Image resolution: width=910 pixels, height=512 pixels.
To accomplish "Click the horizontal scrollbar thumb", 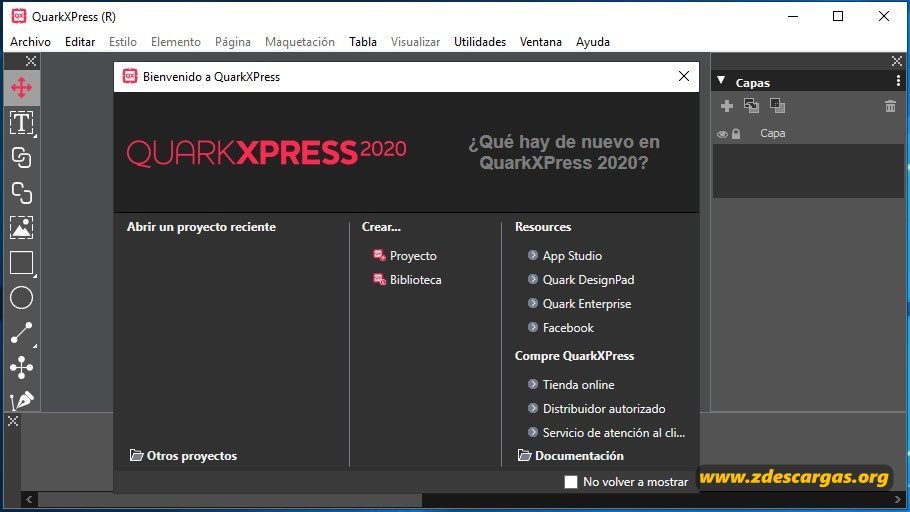I will [230, 499].
